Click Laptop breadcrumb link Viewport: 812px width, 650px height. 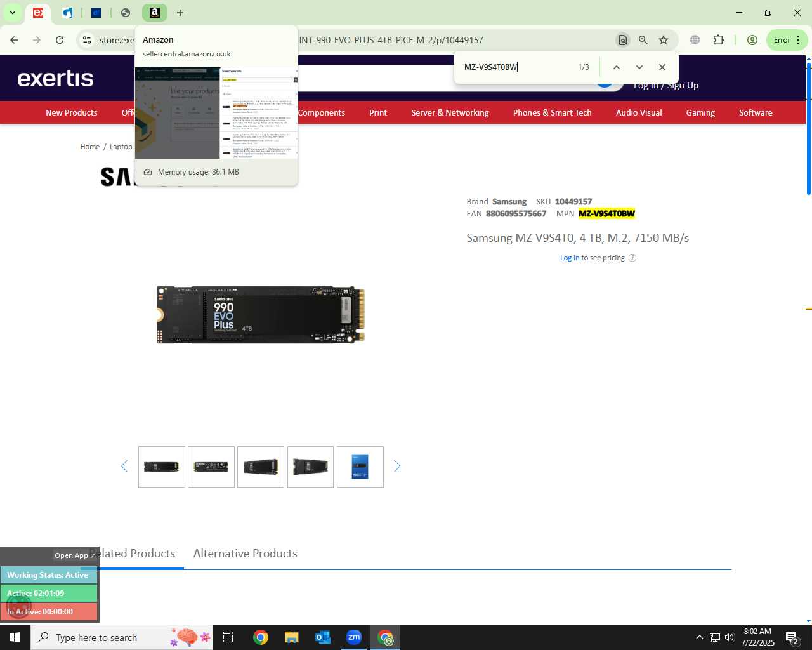121,147
